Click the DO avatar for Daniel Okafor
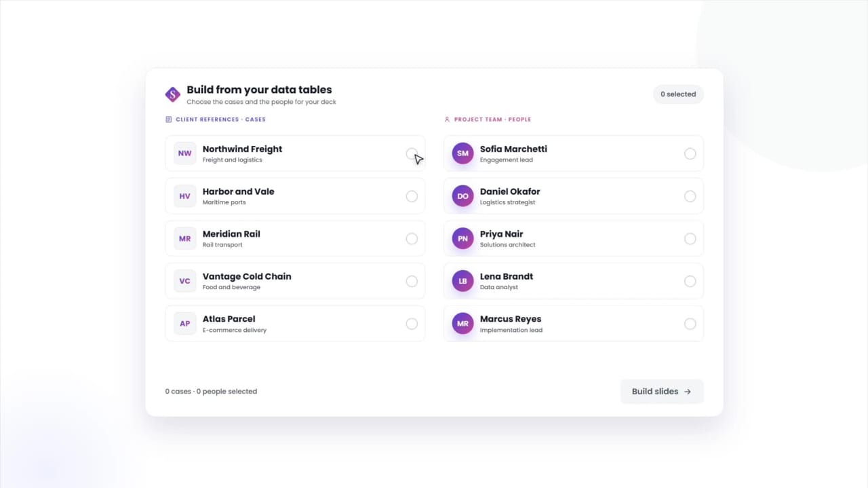 [462, 196]
